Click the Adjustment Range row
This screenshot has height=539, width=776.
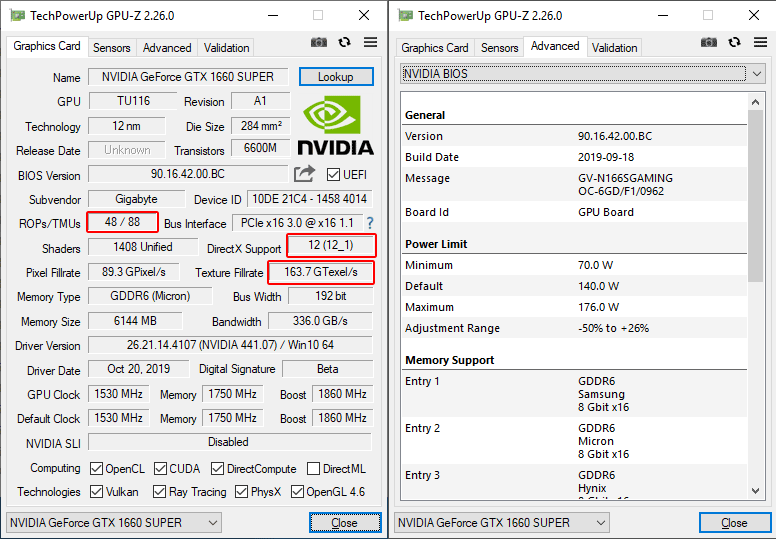point(574,329)
